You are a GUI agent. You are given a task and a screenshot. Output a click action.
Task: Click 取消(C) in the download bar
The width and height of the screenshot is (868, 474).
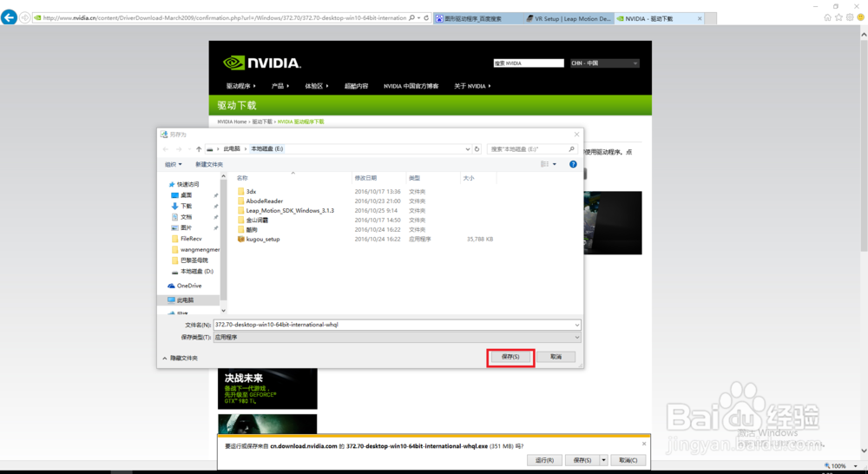click(628, 460)
